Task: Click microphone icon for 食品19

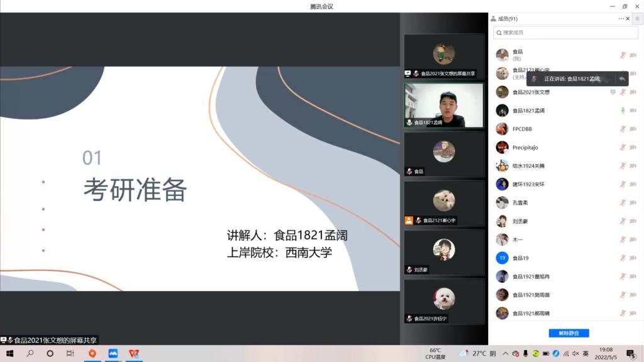Action: (x=623, y=258)
